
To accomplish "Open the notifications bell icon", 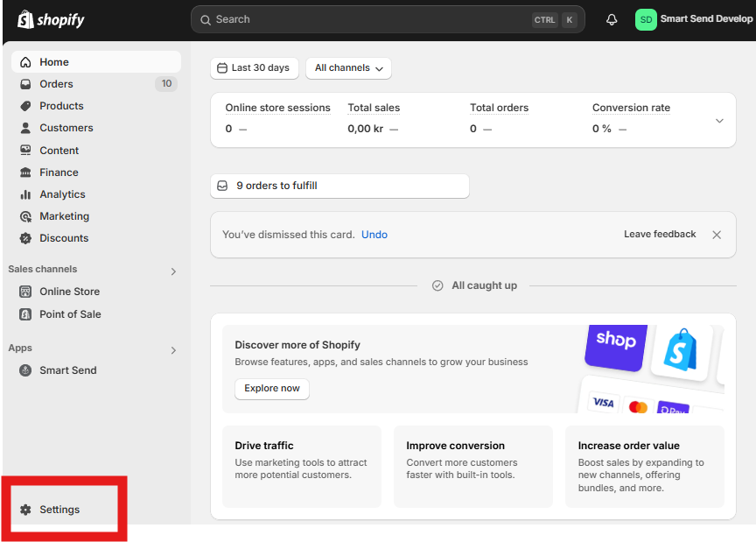I will 612,19.
